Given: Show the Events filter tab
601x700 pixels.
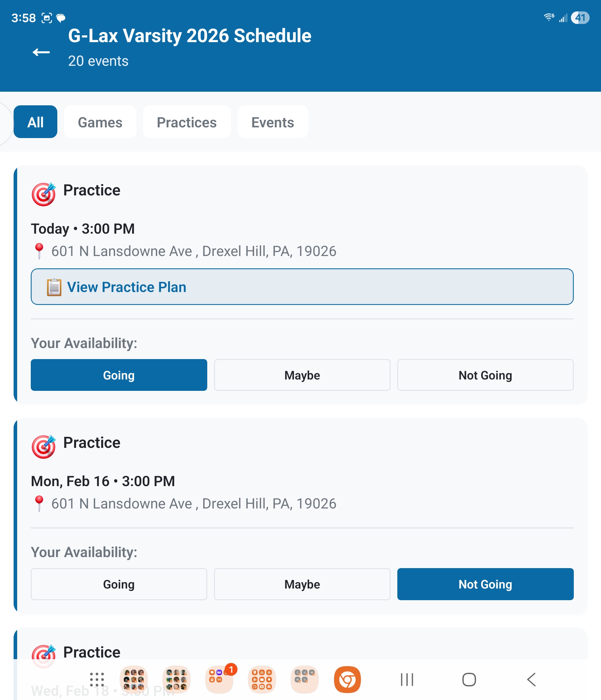Looking at the screenshot, I should 272,122.
